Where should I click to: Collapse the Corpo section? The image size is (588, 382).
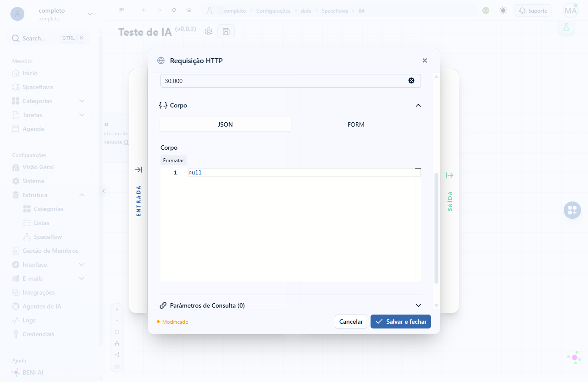click(x=418, y=105)
